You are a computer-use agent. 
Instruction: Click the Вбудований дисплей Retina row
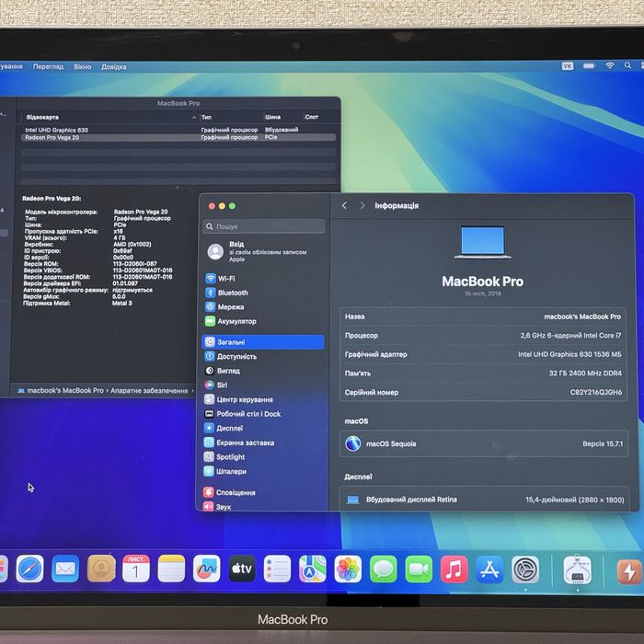click(485, 500)
